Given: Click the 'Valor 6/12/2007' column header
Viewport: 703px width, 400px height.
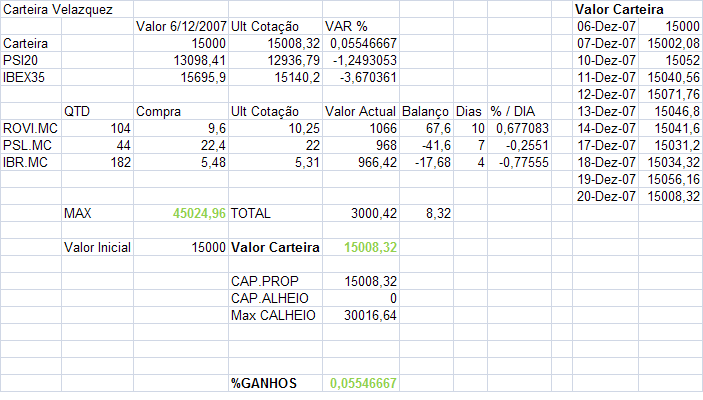Looking at the screenshot, I should click(181, 26).
